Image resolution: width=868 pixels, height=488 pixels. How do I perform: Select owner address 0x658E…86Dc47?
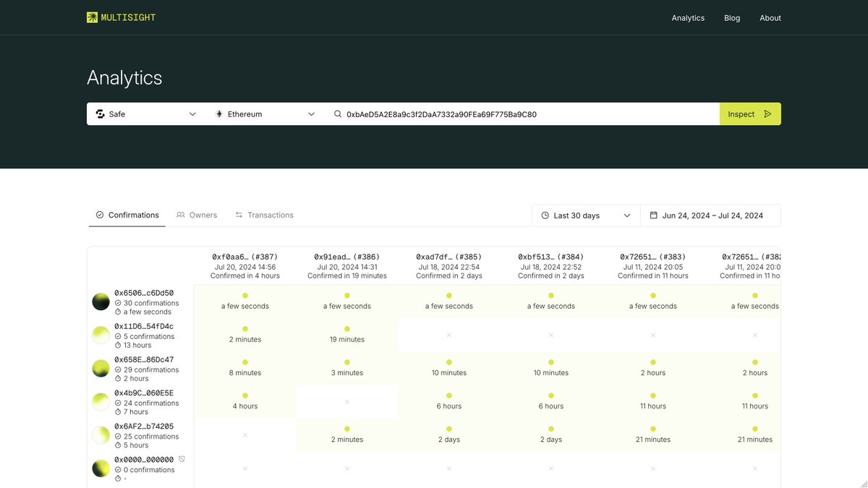point(144,359)
